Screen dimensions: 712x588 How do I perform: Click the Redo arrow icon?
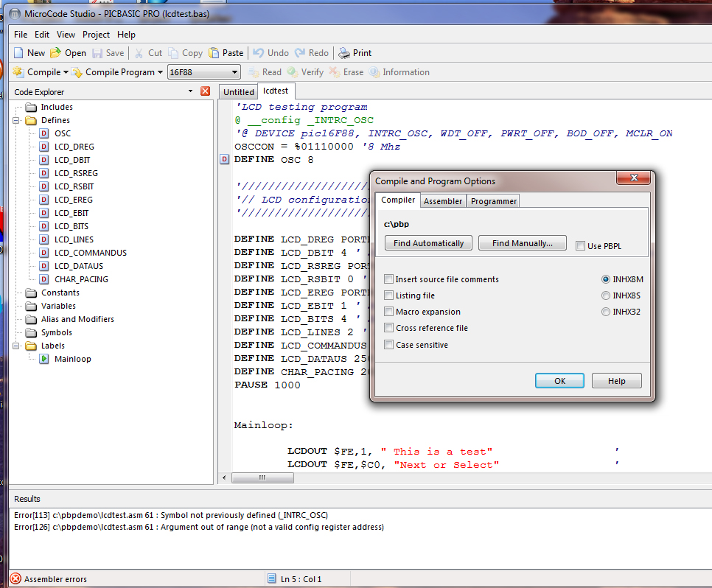point(300,52)
